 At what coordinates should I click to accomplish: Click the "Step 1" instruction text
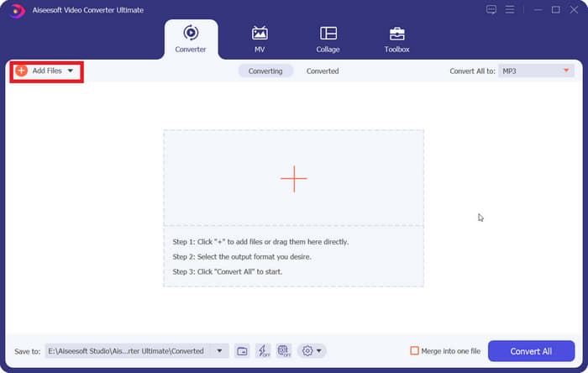click(x=260, y=242)
